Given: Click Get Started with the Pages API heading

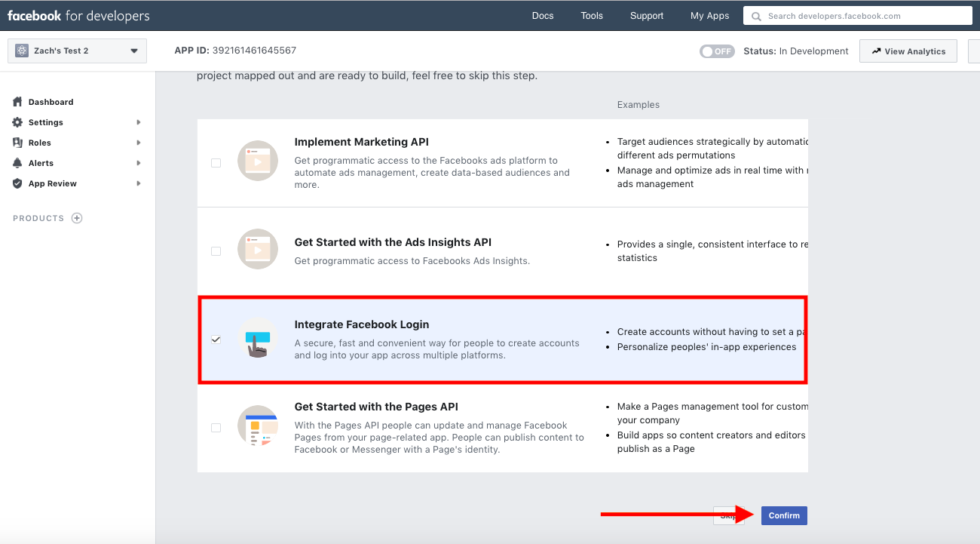Looking at the screenshot, I should click(x=376, y=407).
